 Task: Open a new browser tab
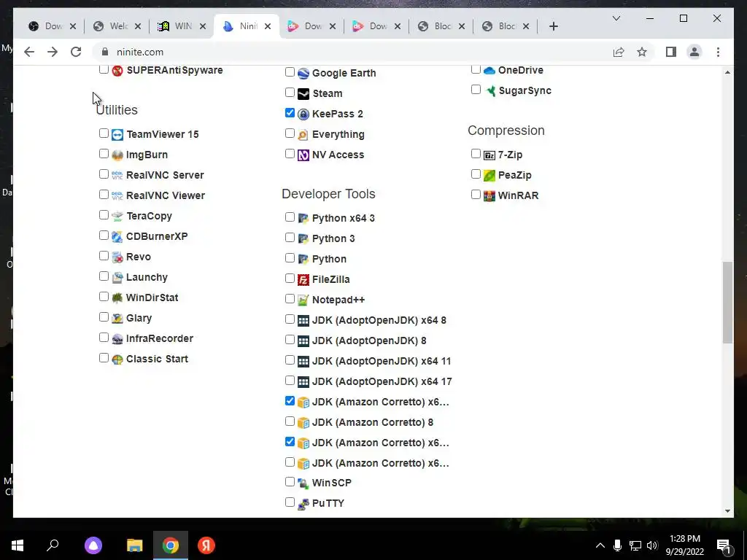(x=553, y=26)
